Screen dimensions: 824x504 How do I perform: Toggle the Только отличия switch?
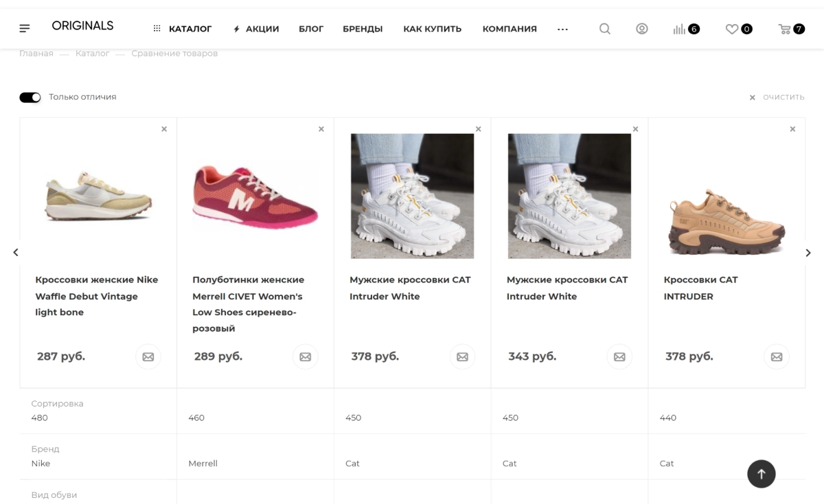click(30, 98)
